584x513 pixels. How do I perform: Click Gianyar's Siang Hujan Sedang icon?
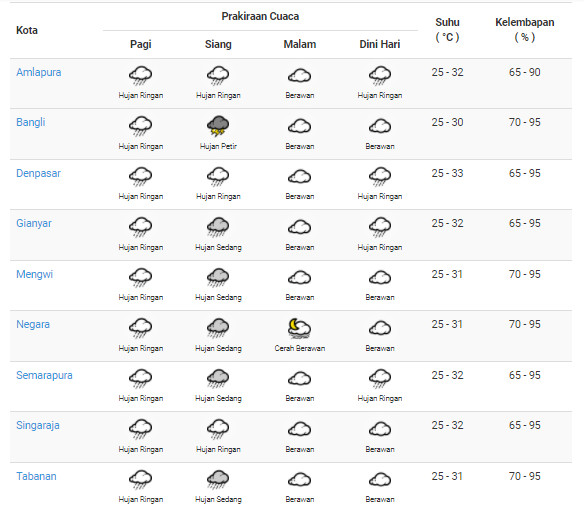pos(218,227)
